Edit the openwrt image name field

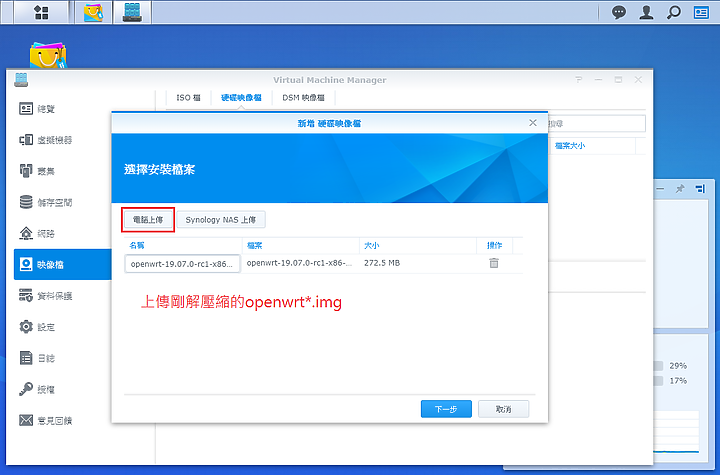pos(182,264)
